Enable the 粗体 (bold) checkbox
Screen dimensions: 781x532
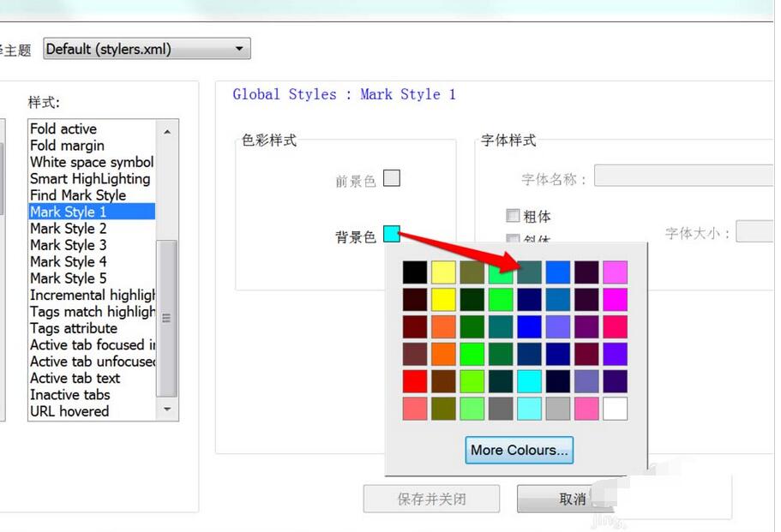[513, 216]
